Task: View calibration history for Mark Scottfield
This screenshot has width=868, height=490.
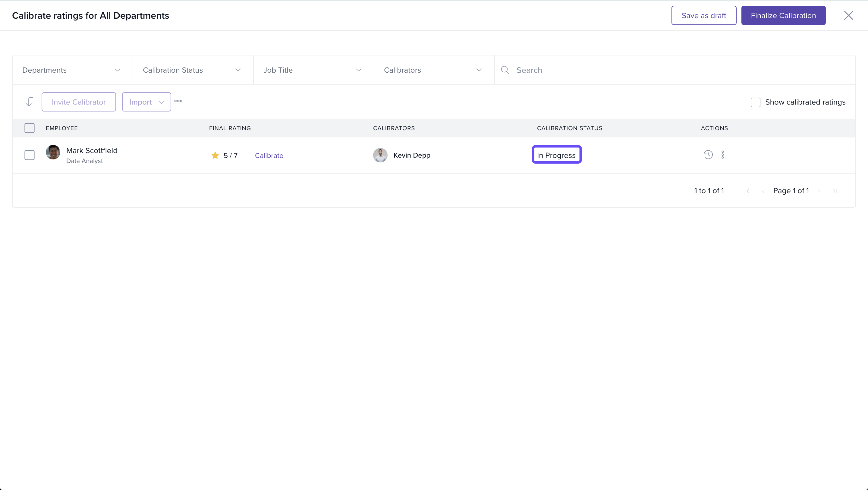Action: pyautogui.click(x=708, y=155)
